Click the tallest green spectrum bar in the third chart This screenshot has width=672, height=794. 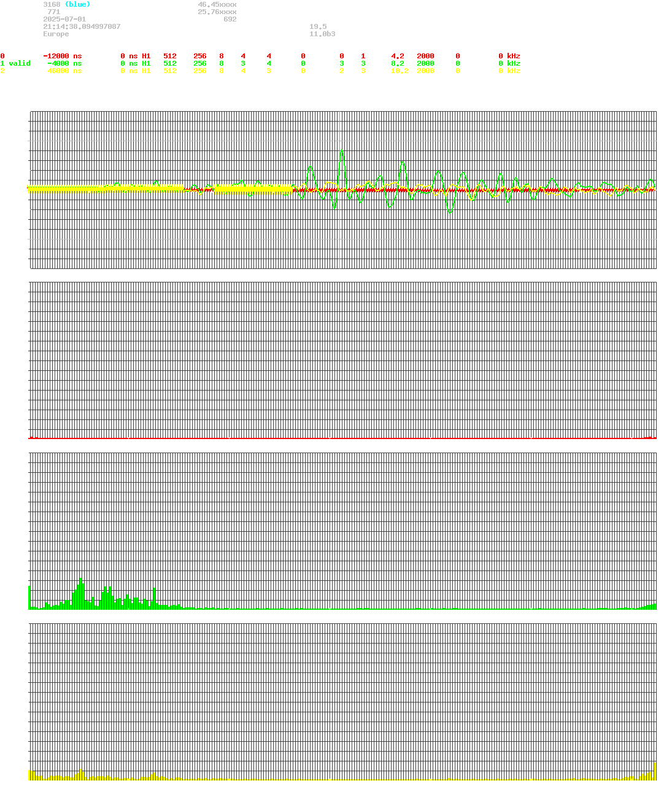[x=80, y=593]
